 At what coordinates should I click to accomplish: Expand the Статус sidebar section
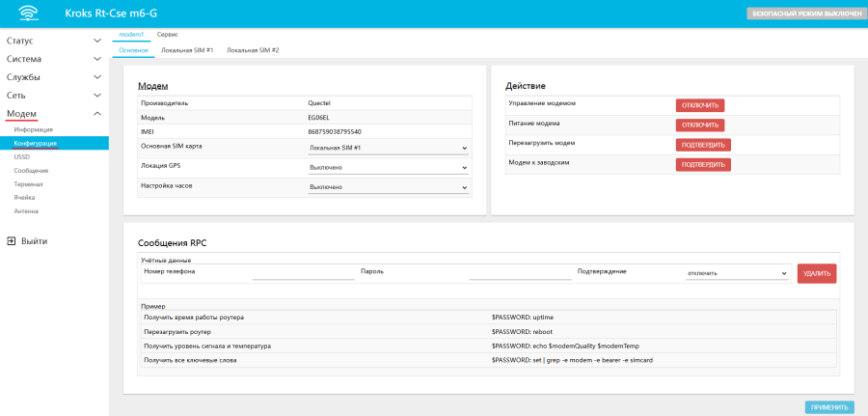click(x=54, y=41)
